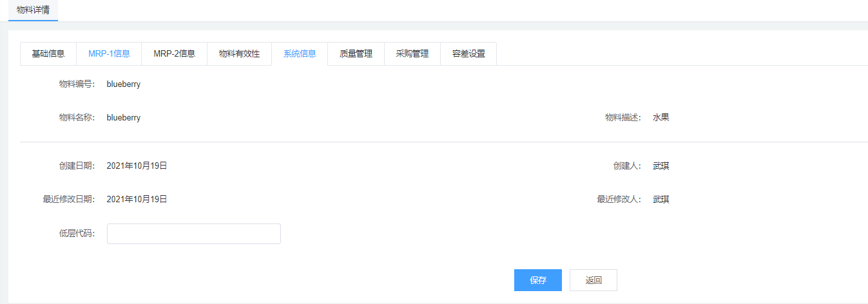Open the MRP-1信息 tab
This screenshot has width=868, height=304.
[109, 54]
